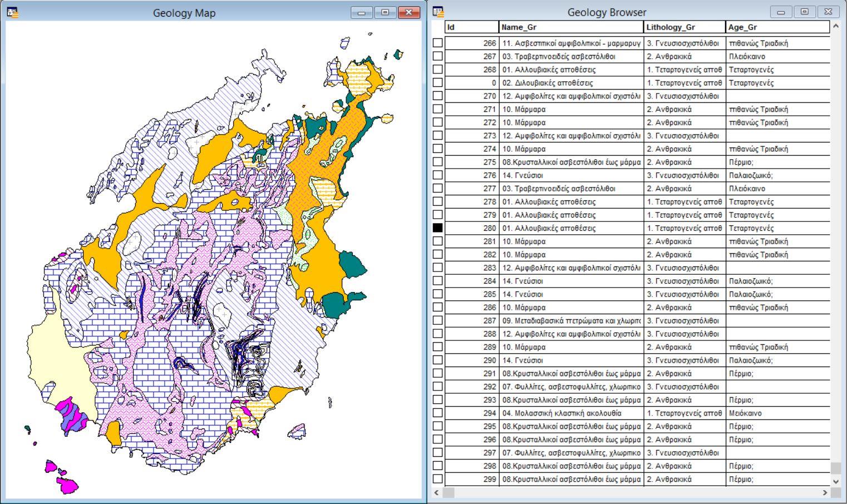Click the 'Τεταρτογενές' age cell in row 280
This screenshot has width=847, height=504.
(x=778, y=228)
